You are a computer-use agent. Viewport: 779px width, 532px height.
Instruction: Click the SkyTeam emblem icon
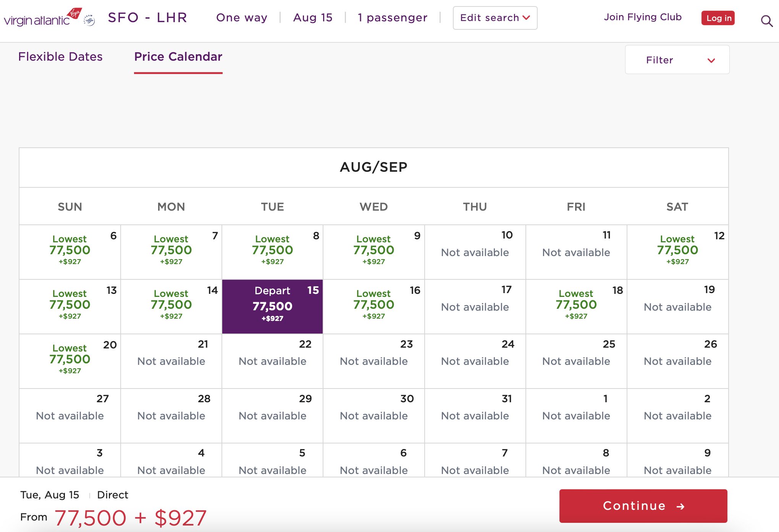coord(89,20)
